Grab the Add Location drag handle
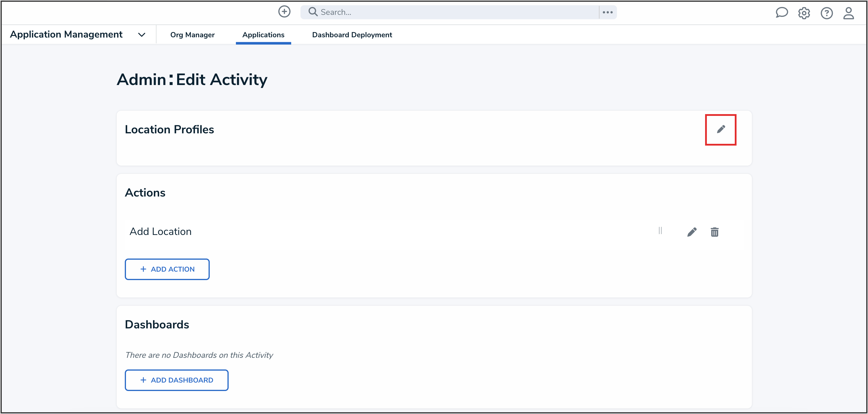 [x=660, y=231]
